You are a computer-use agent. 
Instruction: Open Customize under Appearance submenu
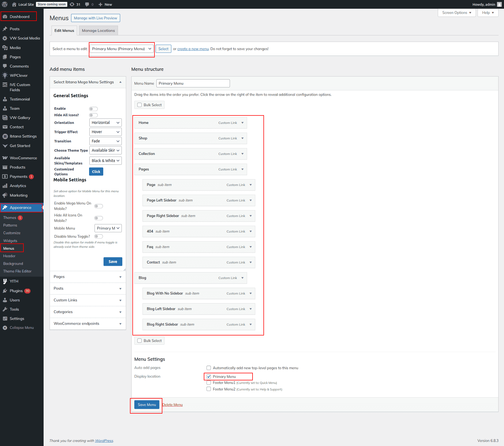pyautogui.click(x=12, y=233)
